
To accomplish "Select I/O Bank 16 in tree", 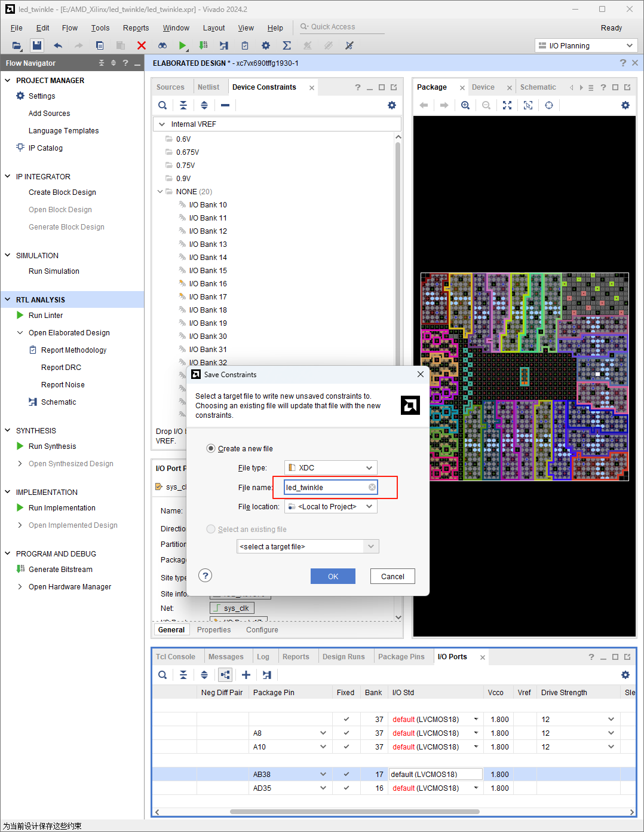I will (x=208, y=283).
